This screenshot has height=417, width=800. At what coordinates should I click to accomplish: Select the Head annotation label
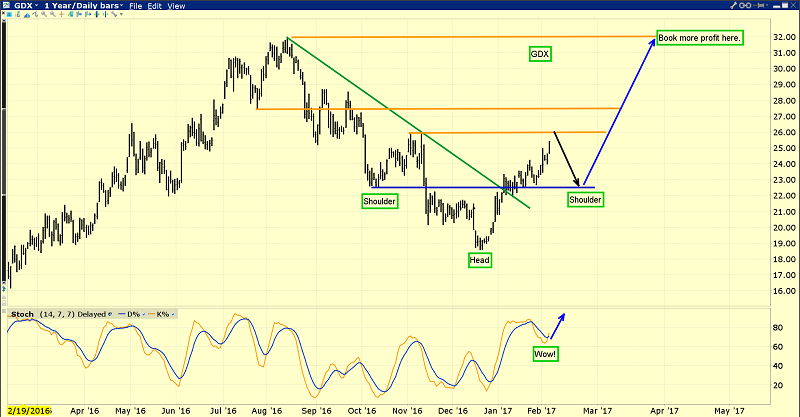480,260
